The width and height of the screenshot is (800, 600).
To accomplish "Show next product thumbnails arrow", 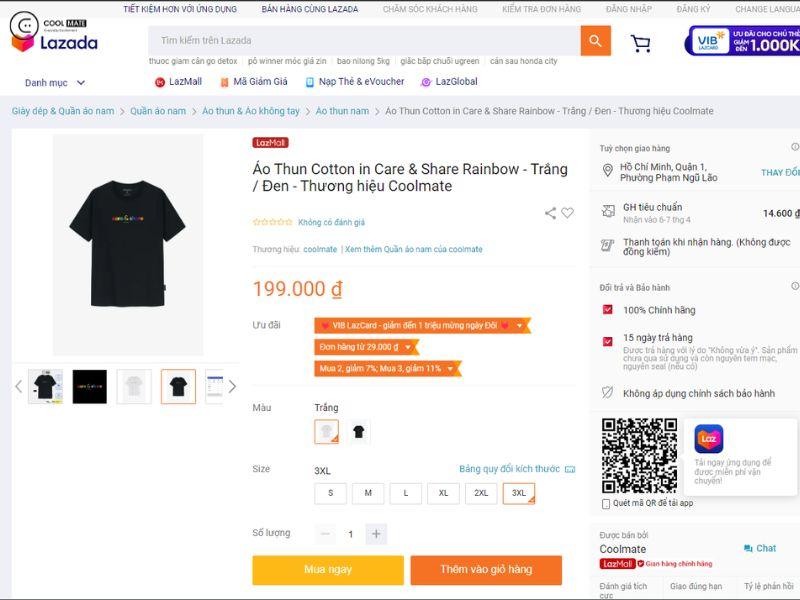I will [232, 387].
